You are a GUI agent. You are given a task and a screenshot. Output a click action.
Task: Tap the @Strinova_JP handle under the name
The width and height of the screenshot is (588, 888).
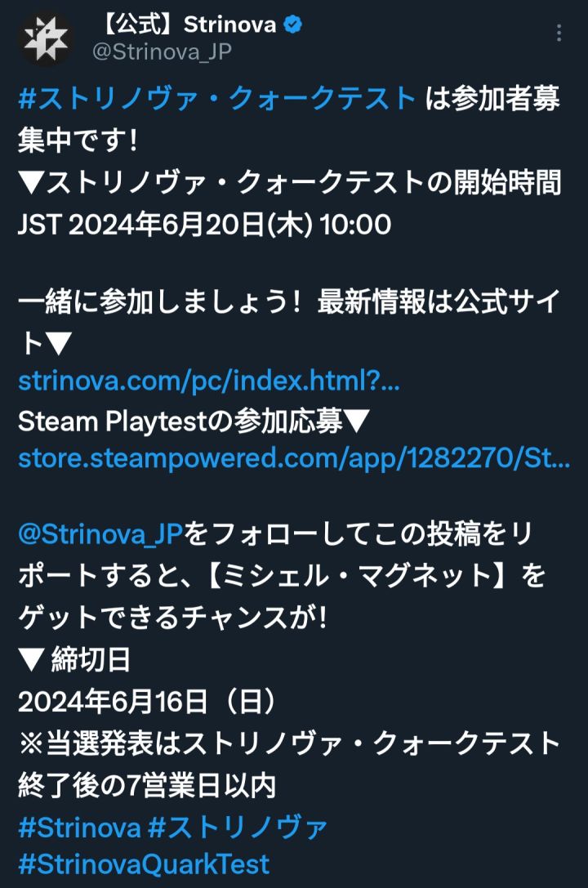pyautogui.click(x=162, y=51)
